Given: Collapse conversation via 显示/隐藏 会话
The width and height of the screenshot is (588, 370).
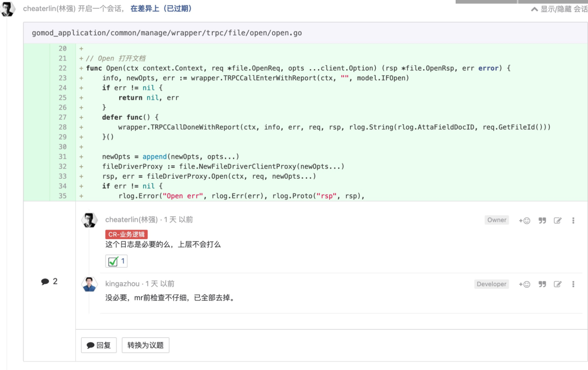Looking at the screenshot, I should (x=559, y=9).
